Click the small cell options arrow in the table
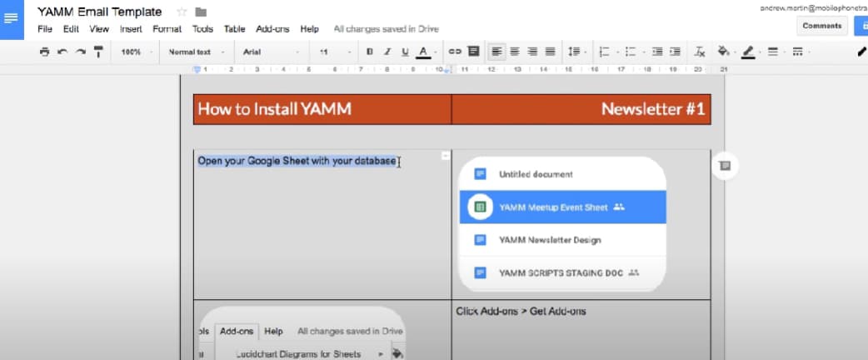 click(445, 156)
